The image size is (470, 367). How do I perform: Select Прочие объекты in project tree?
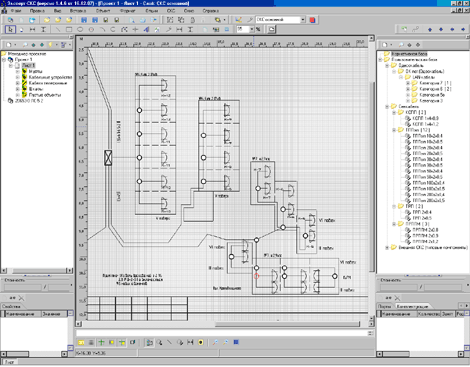(x=45, y=95)
